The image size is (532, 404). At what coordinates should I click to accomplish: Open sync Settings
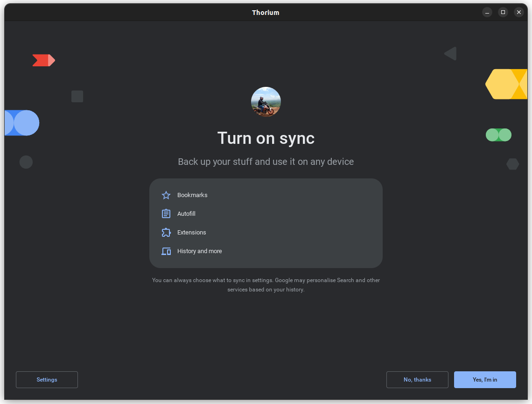47,379
